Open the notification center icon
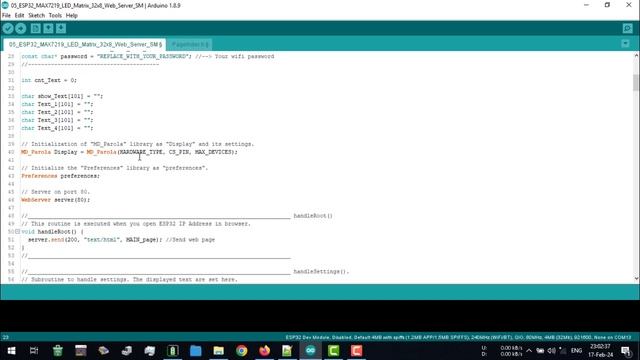 pyautogui.click(x=626, y=351)
